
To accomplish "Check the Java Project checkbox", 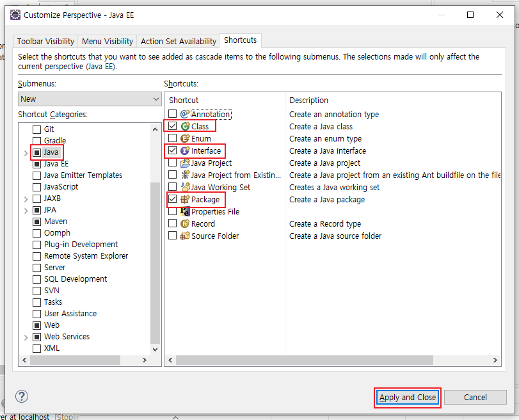I will click(172, 163).
